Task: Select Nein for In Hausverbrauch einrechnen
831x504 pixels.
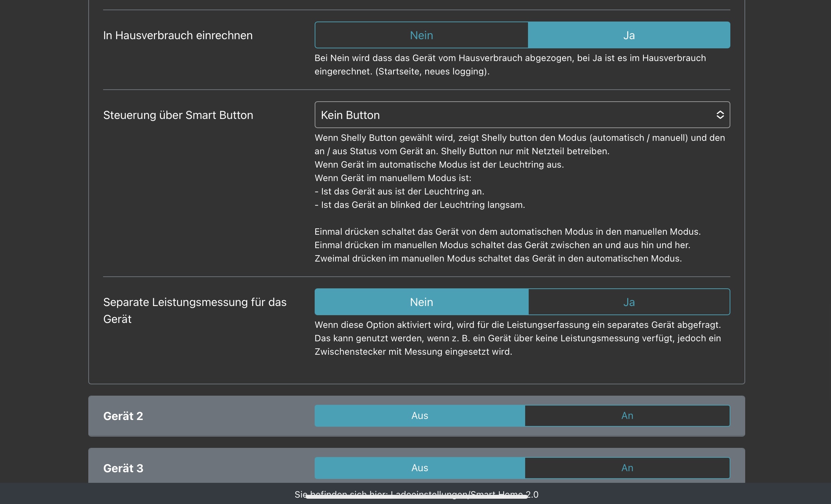Action: click(x=421, y=35)
